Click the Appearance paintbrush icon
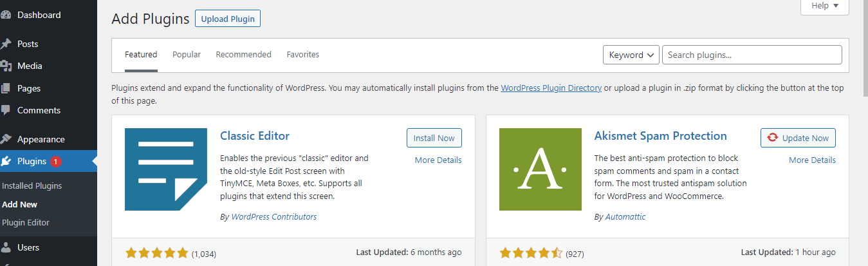The image size is (868, 266). pyautogui.click(x=6, y=139)
